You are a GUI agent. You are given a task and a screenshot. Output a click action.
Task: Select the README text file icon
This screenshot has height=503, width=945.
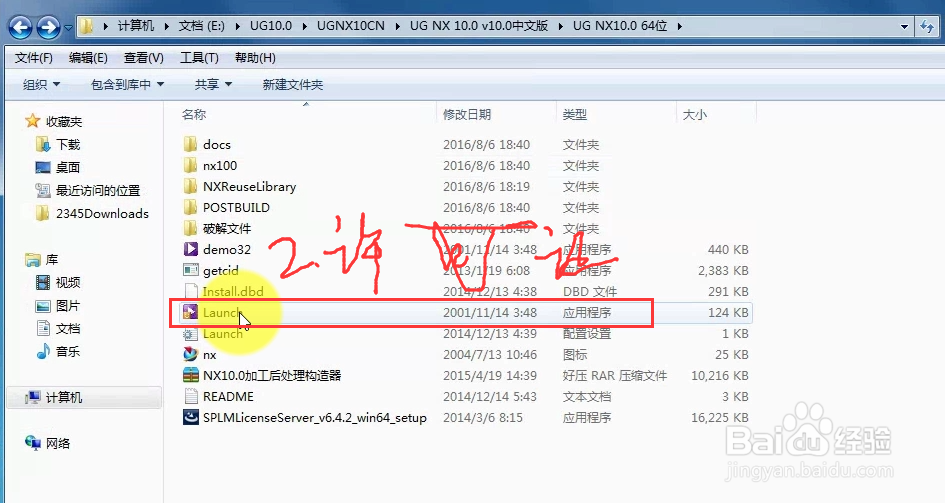click(190, 396)
